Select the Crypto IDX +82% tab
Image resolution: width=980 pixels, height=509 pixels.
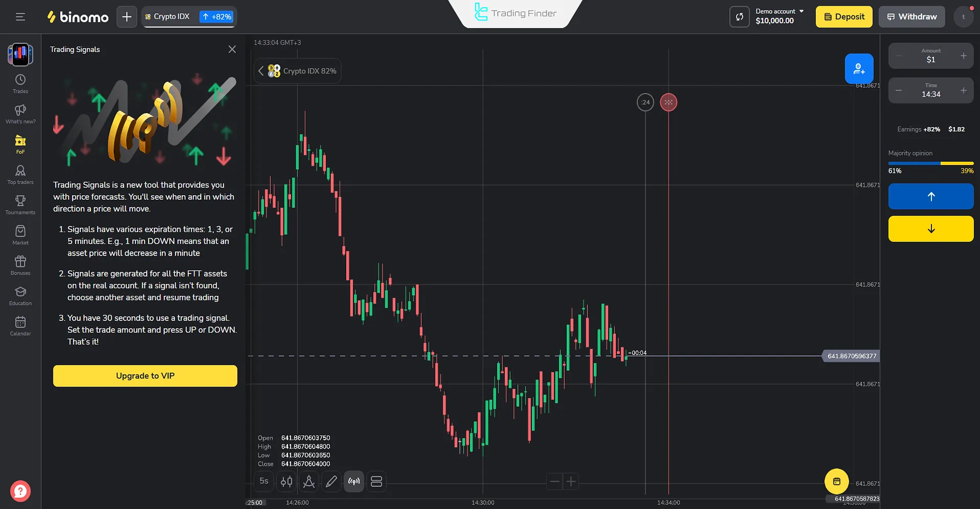189,17
